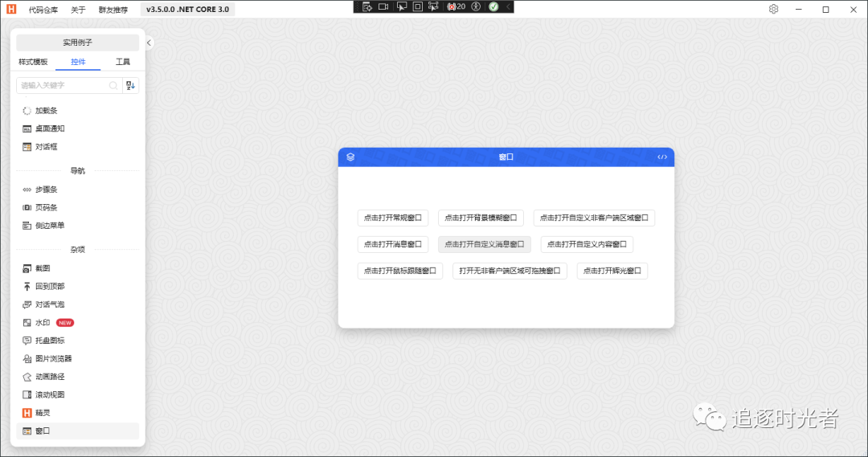Image resolution: width=868 pixels, height=457 pixels.
Task: Select the 托盘图标 icon
Action: tap(27, 341)
